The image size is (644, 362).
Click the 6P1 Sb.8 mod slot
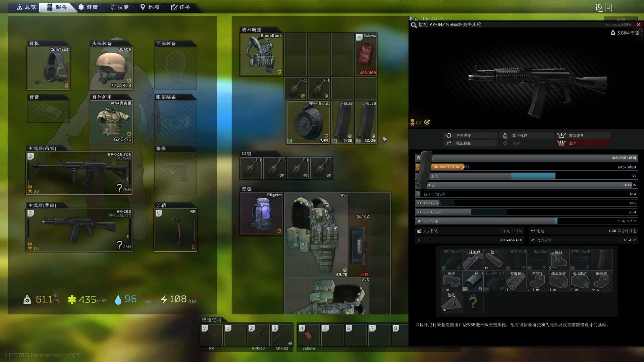point(516,260)
